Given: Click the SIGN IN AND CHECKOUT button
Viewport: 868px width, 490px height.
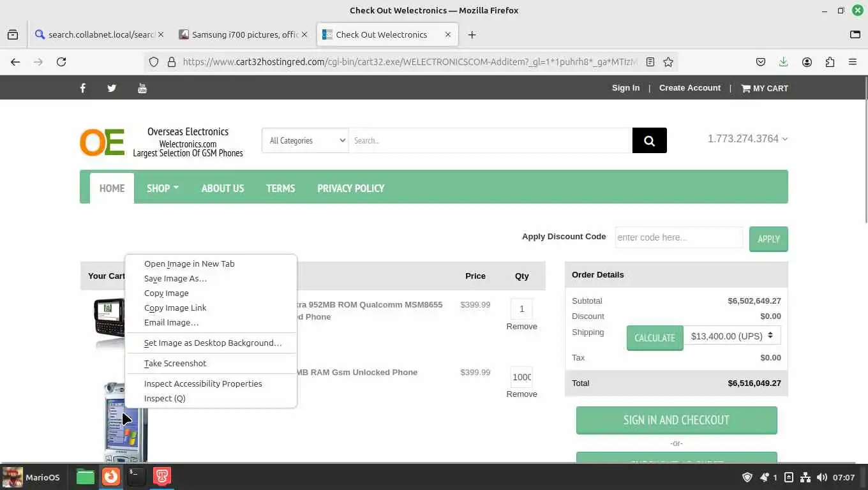Looking at the screenshot, I should pyautogui.click(x=677, y=420).
